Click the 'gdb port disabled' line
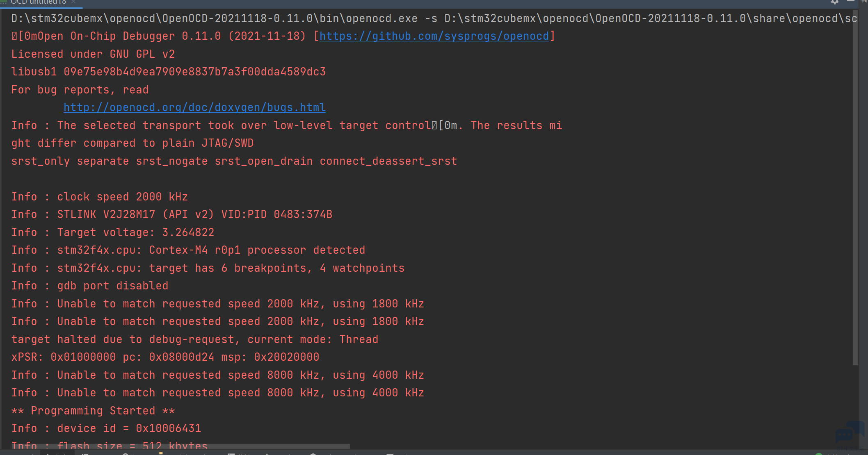The width and height of the screenshot is (868, 455). click(x=90, y=286)
